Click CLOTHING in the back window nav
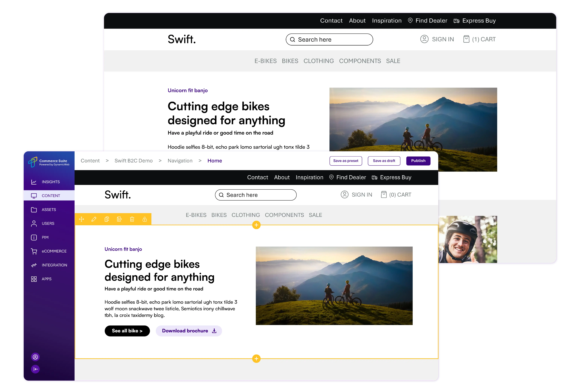This screenshot has width=580, height=392. tap(318, 61)
